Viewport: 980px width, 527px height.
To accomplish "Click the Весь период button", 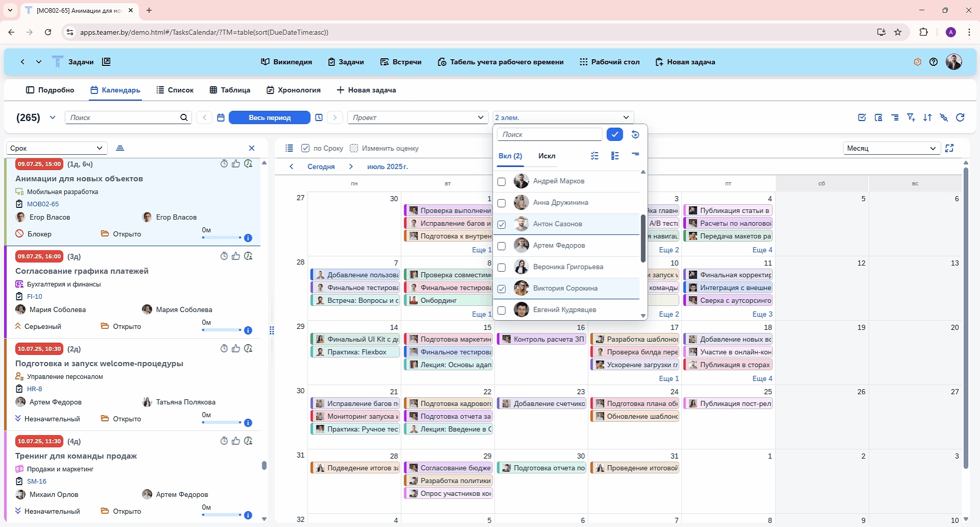I will (x=269, y=117).
